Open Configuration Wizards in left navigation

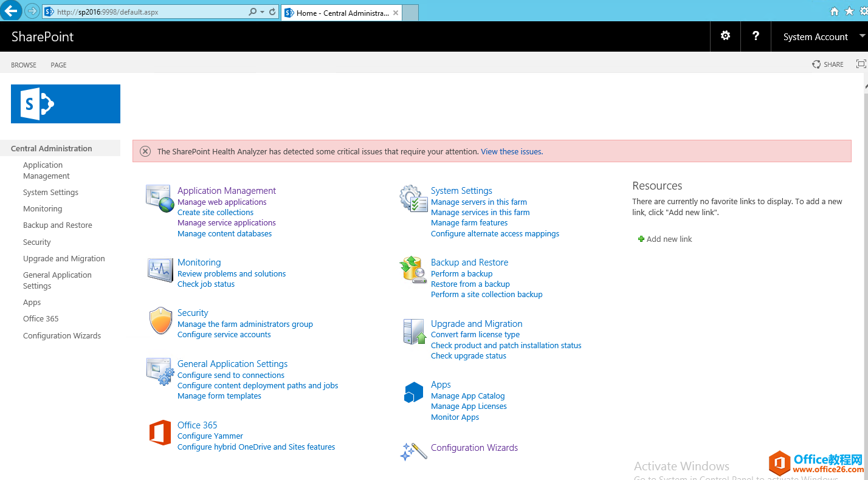pyautogui.click(x=62, y=335)
